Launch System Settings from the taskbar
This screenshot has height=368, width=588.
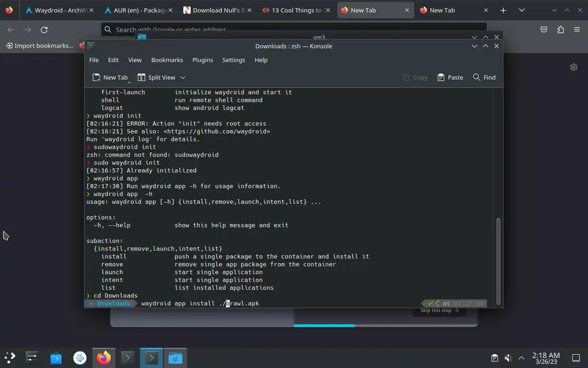pyautogui.click(x=32, y=357)
